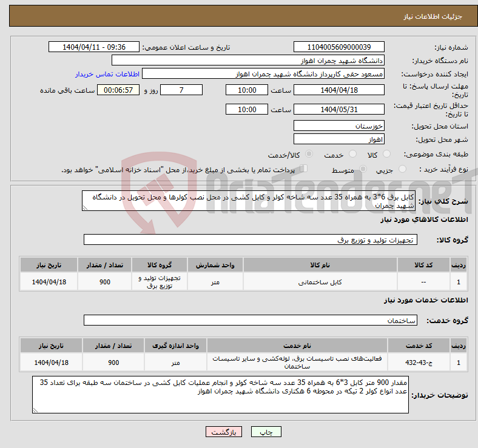Viewport: 478px width, 448px height.
Task: Click the نام خدمت column header
Action: [x=297, y=346]
